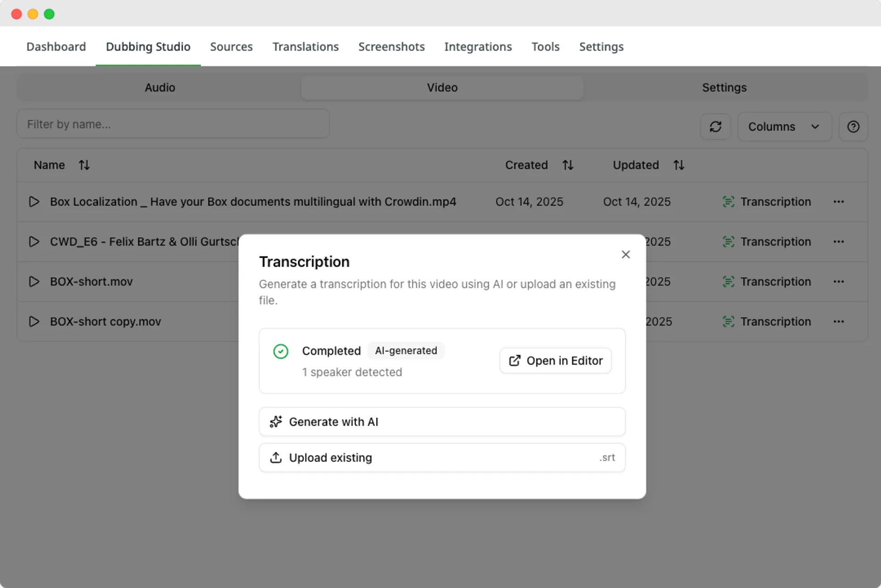Screen dimensions: 881x588
Task: Open more options for Box Localization row
Action: pos(838,202)
